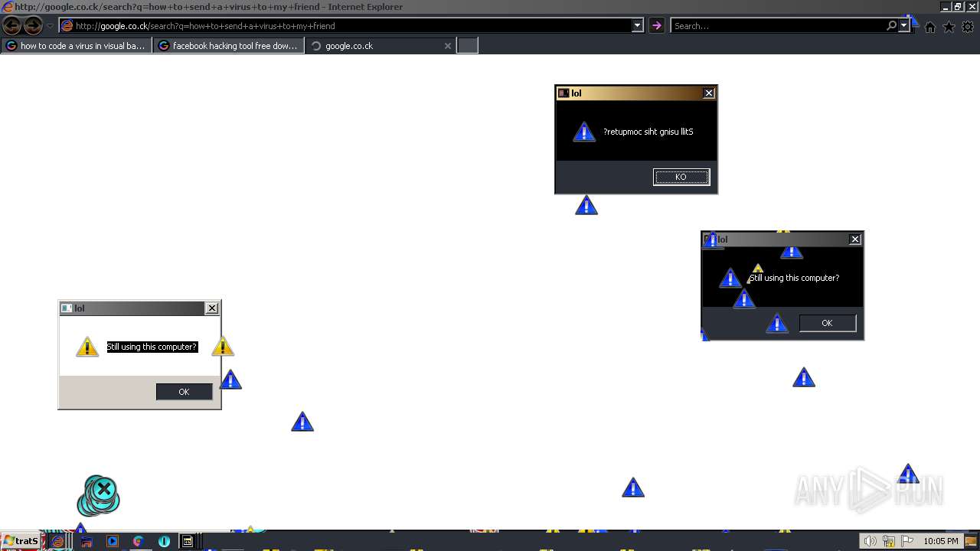Viewport: 980px width, 551px height.
Task: Close the light left lol dialog
Action: pyautogui.click(x=212, y=308)
